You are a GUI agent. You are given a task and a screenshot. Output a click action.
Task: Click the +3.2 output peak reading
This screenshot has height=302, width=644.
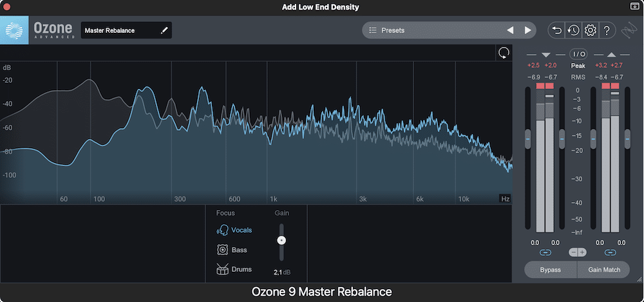[600, 66]
